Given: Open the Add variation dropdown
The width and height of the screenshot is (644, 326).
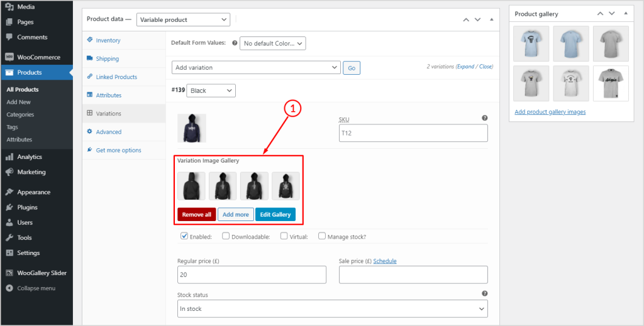Looking at the screenshot, I should click(257, 68).
